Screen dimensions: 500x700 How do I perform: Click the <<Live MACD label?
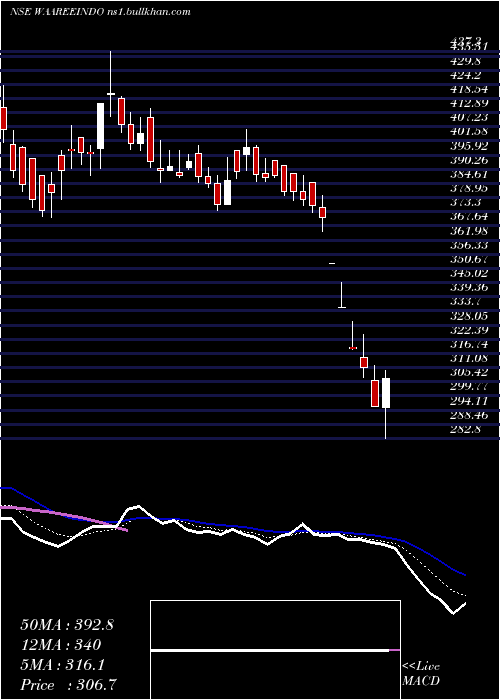(421, 673)
